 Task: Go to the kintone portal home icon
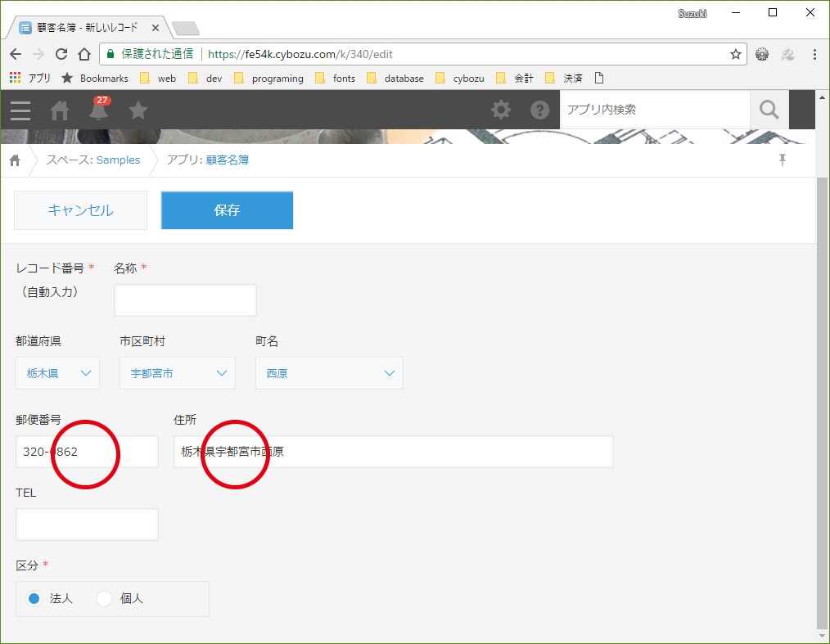(x=60, y=110)
